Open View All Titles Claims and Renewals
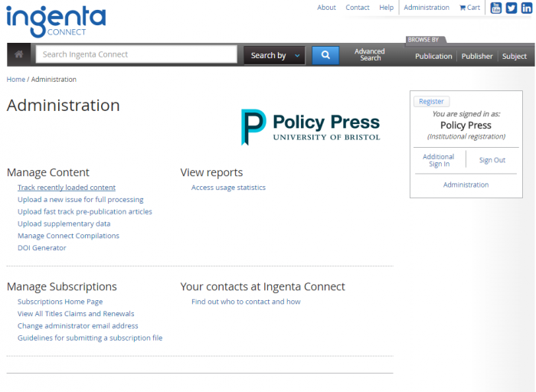The height and width of the screenshot is (392, 536). point(76,314)
